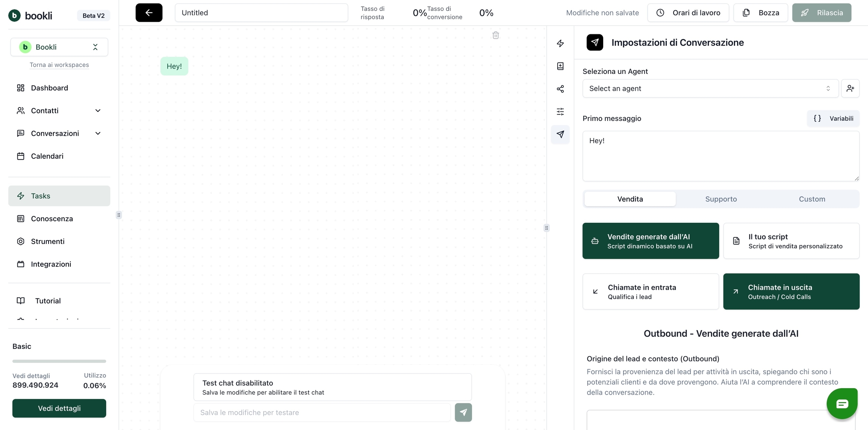Click the Untitled name field
Image resolution: width=868 pixels, height=430 pixels.
[261, 13]
